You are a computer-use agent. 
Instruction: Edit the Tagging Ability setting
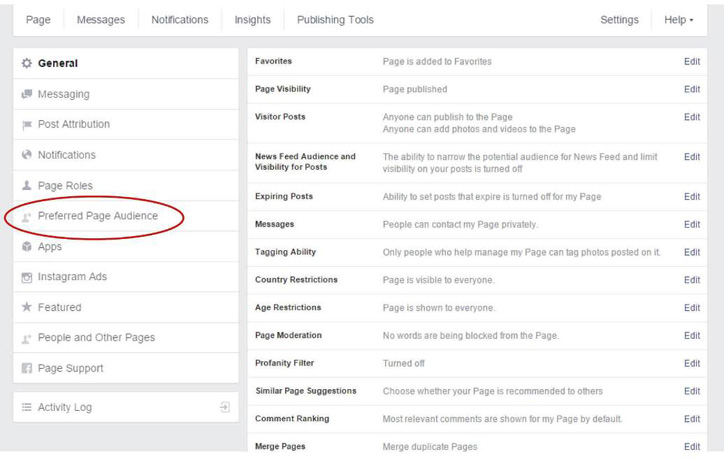coord(692,252)
